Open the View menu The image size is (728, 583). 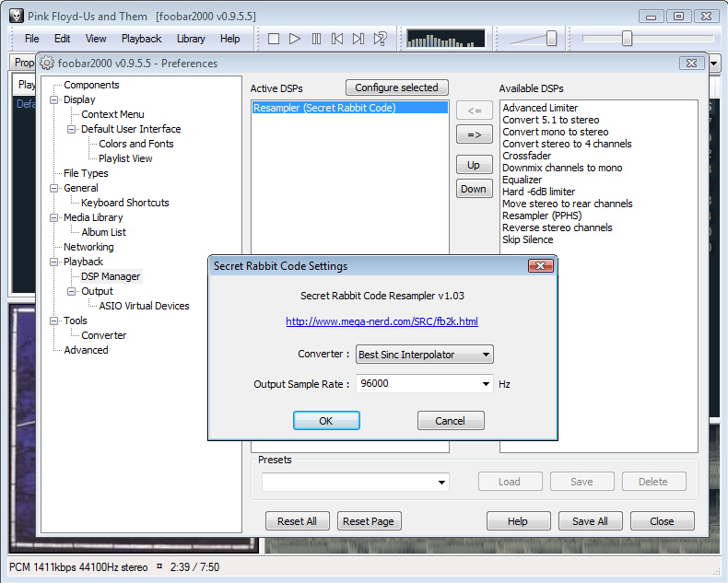(x=96, y=39)
